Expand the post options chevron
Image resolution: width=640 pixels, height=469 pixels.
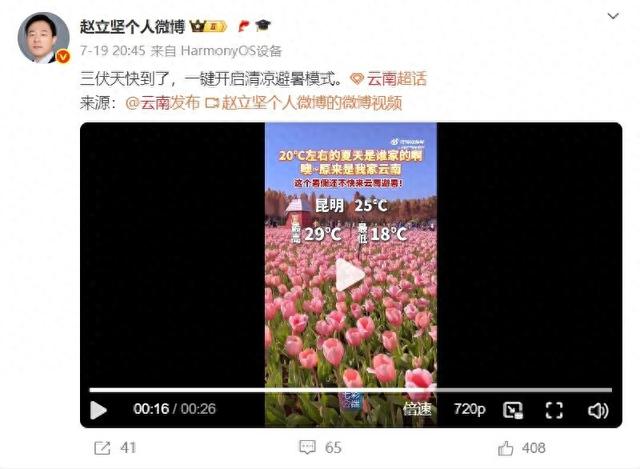click(613, 16)
